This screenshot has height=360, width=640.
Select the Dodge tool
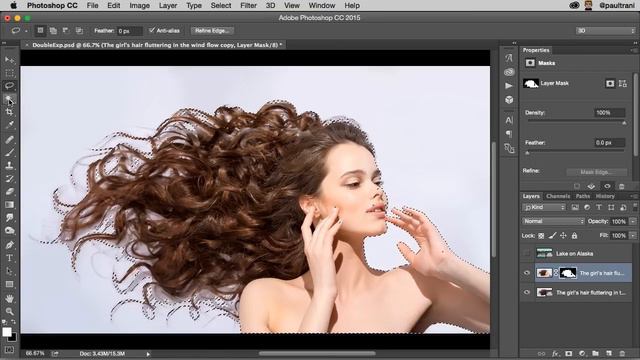[9, 231]
